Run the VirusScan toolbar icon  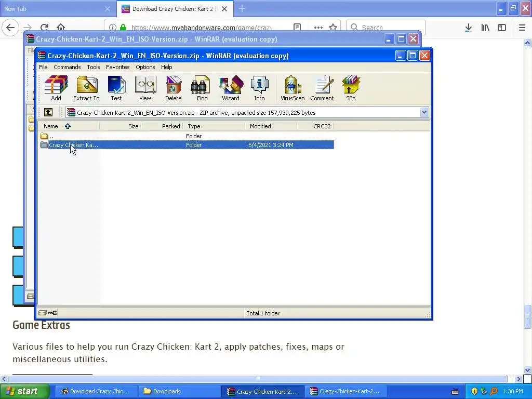click(x=292, y=88)
